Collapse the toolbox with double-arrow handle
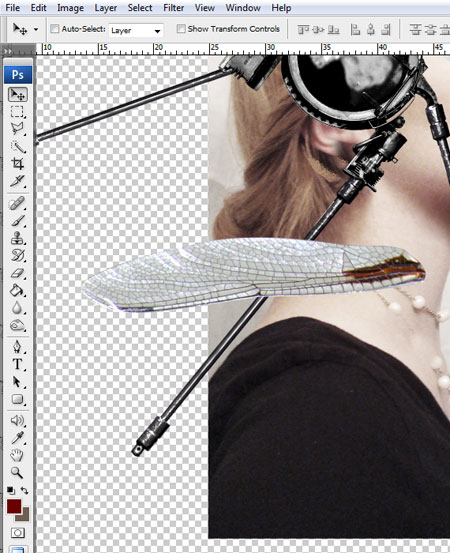This screenshot has height=553, width=450. pyautogui.click(x=8, y=51)
